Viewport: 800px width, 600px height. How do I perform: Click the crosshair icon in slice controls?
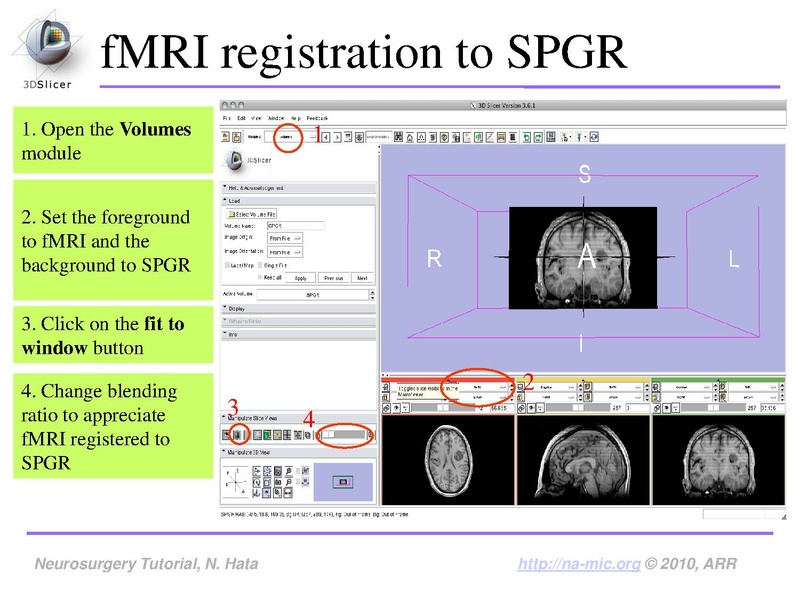(397, 407)
